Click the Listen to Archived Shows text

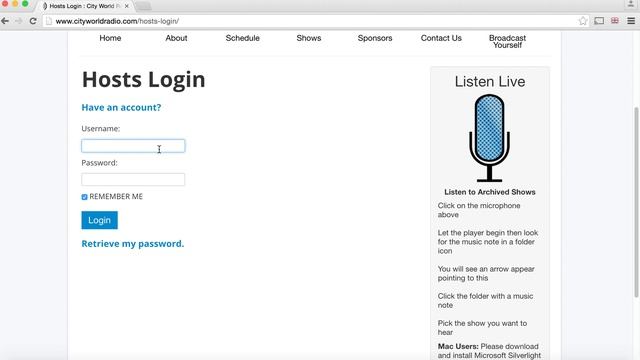click(490, 192)
